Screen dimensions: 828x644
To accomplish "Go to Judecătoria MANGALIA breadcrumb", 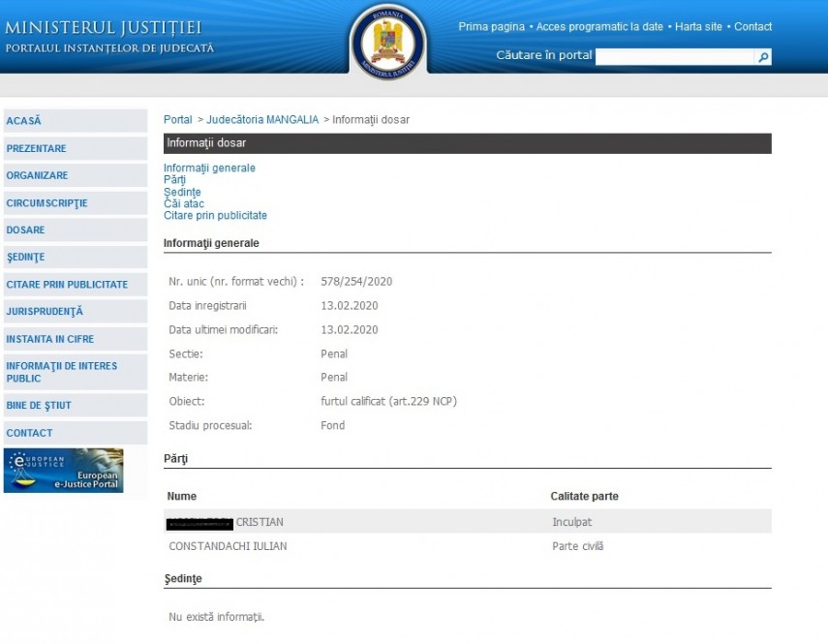I will tap(261, 120).
